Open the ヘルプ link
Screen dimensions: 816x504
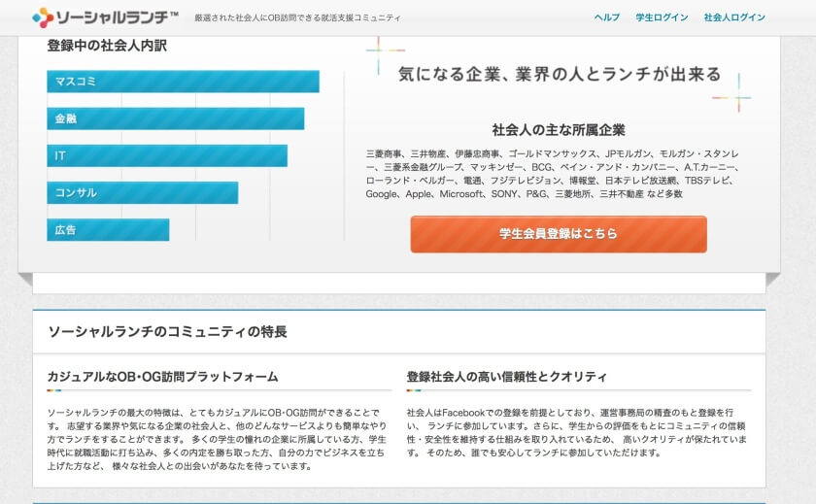pyautogui.click(x=607, y=17)
